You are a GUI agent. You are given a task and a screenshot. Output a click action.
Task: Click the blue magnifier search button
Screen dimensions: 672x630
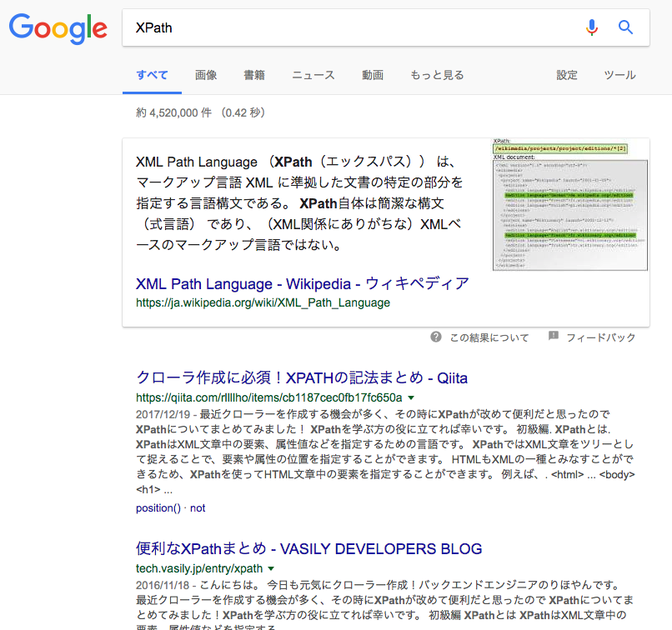click(625, 27)
